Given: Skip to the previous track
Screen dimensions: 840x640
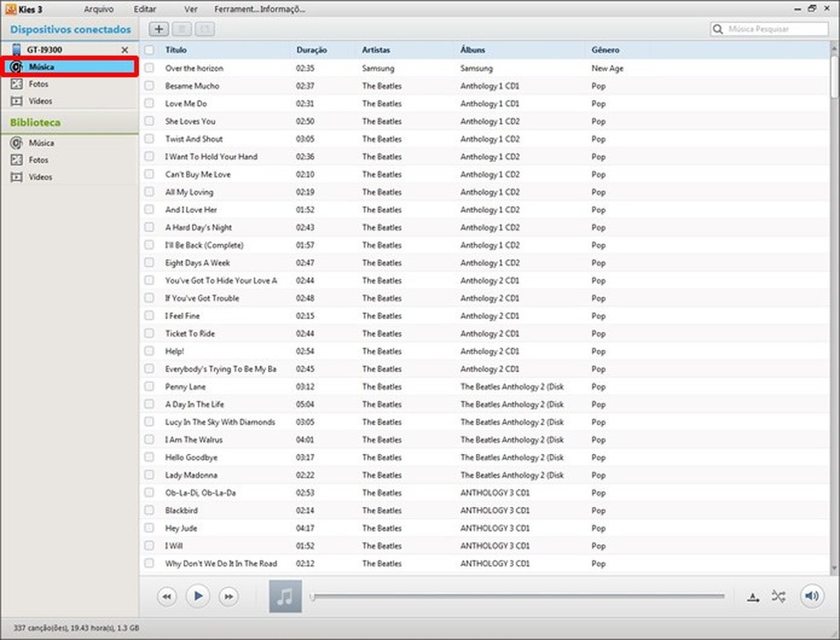Looking at the screenshot, I should (x=168, y=596).
